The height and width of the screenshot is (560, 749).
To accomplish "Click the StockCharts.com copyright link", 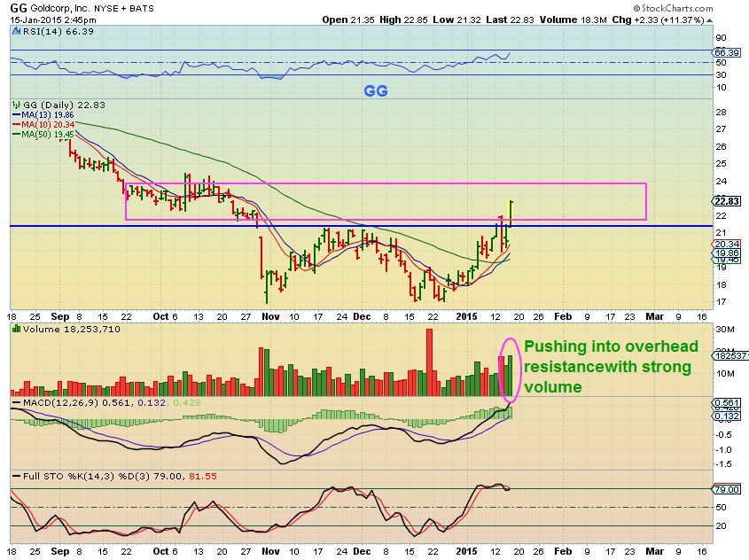I will tap(673, 8).
